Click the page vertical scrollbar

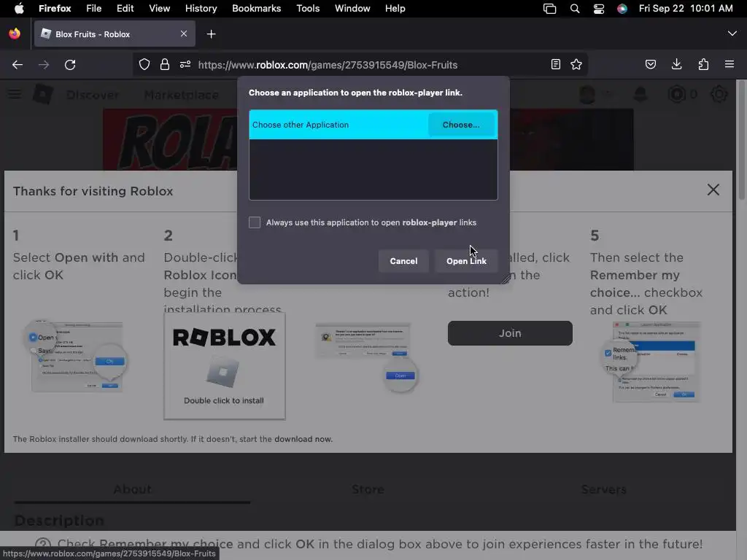[x=741, y=141]
